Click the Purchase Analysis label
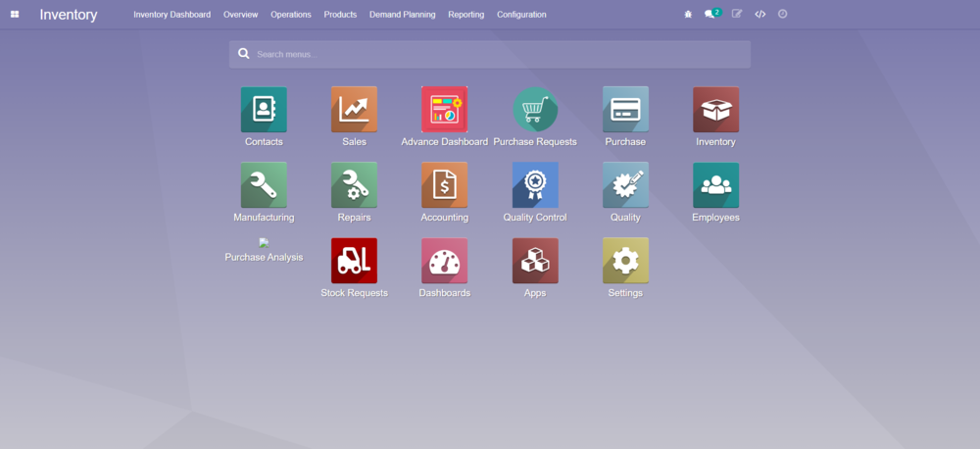 pos(264,257)
